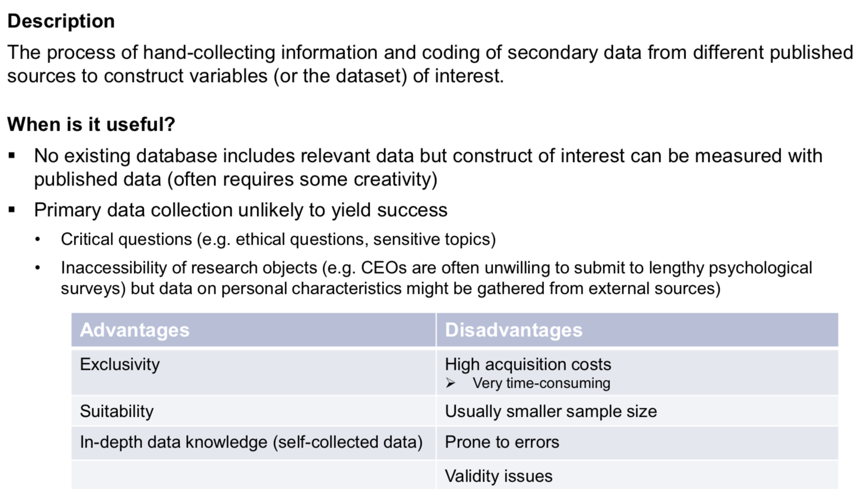
Task: Click the Description heading
Action: tap(61, 21)
